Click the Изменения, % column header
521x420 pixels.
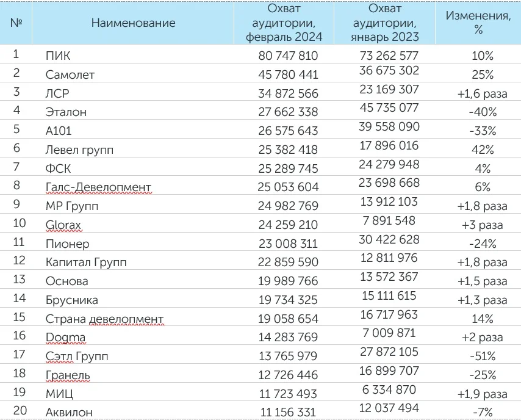click(x=478, y=23)
